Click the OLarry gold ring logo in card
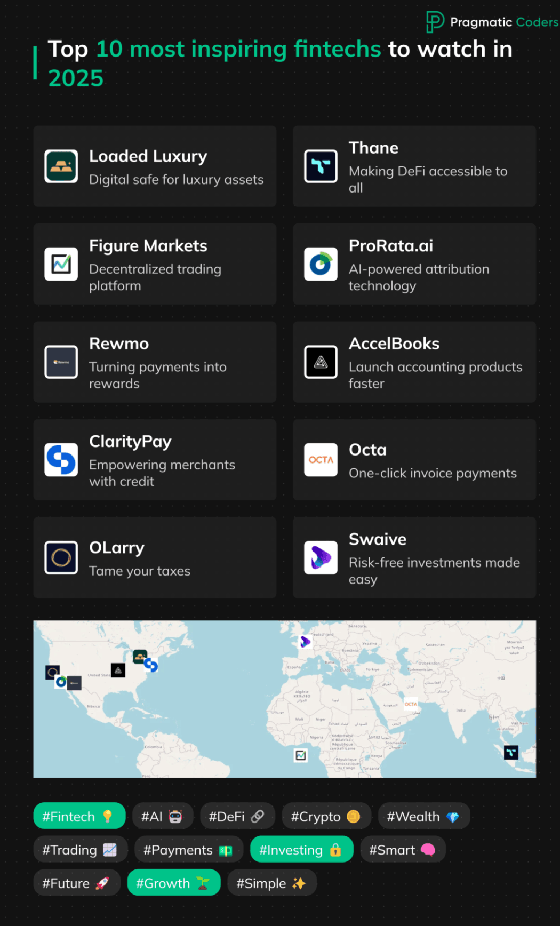 pyautogui.click(x=61, y=557)
